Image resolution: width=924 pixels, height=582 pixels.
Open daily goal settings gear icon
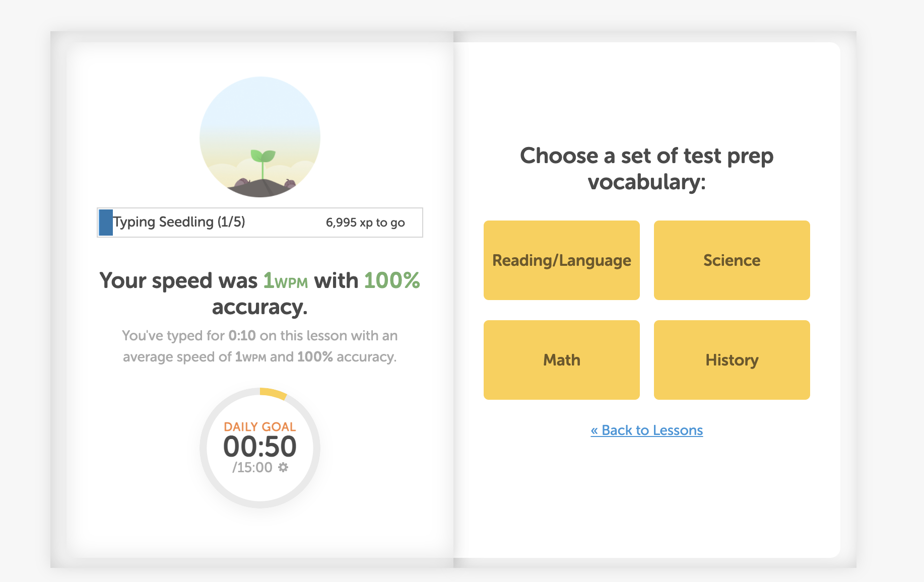pyautogui.click(x=283, y=467)
